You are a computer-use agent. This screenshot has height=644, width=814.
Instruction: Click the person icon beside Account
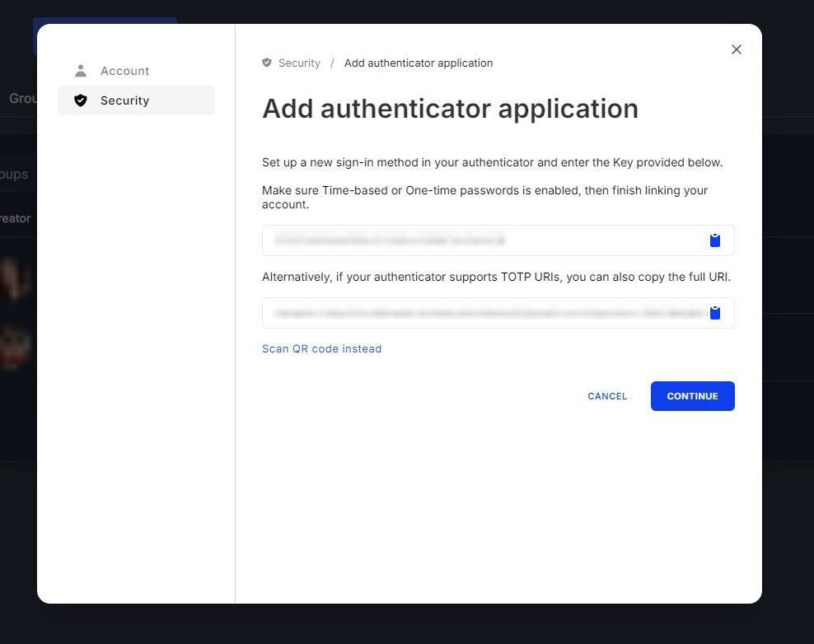pyautogui.click(x=81, y=71)
